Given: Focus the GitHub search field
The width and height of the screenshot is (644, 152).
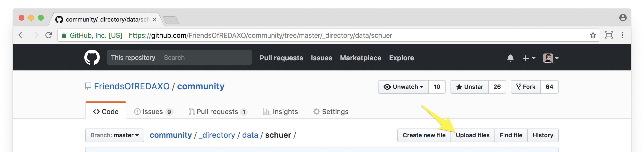Looking at the screenshot, I should point(206,58).
